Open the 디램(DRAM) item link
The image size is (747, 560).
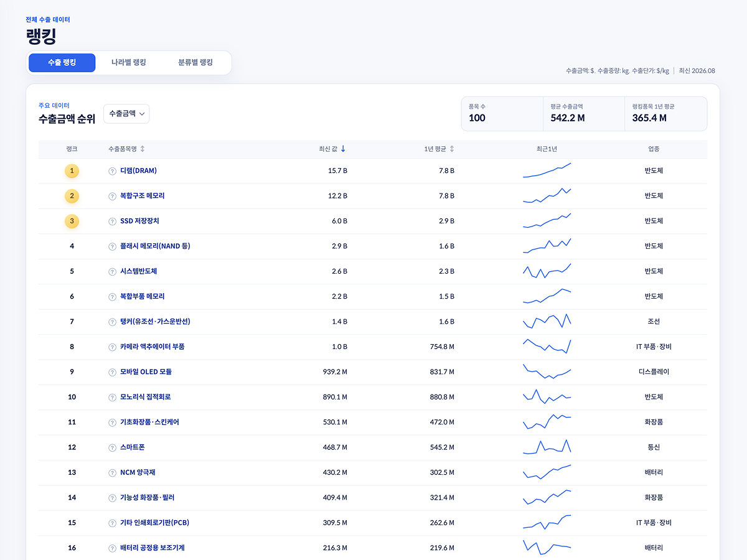[x=138, y=170]
